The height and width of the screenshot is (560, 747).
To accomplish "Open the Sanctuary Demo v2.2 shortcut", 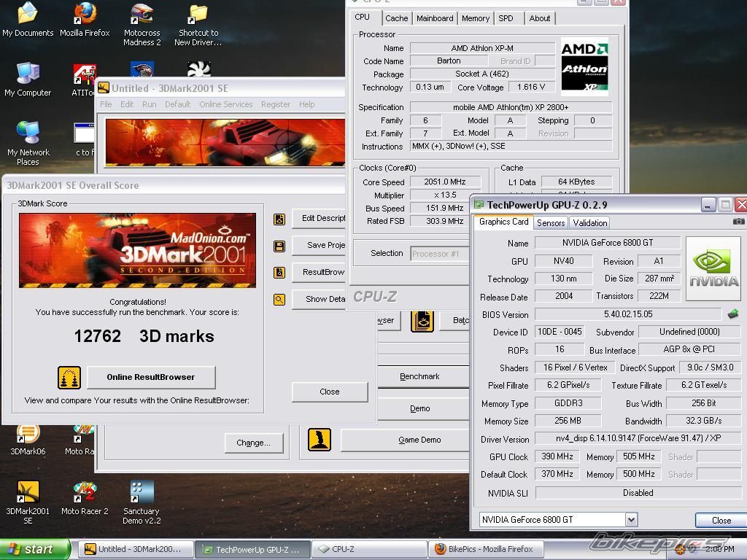I will pos(142,492).
